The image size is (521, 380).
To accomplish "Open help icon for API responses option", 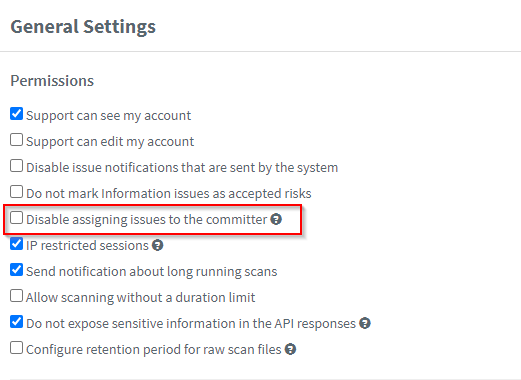I will coord(365,323).
